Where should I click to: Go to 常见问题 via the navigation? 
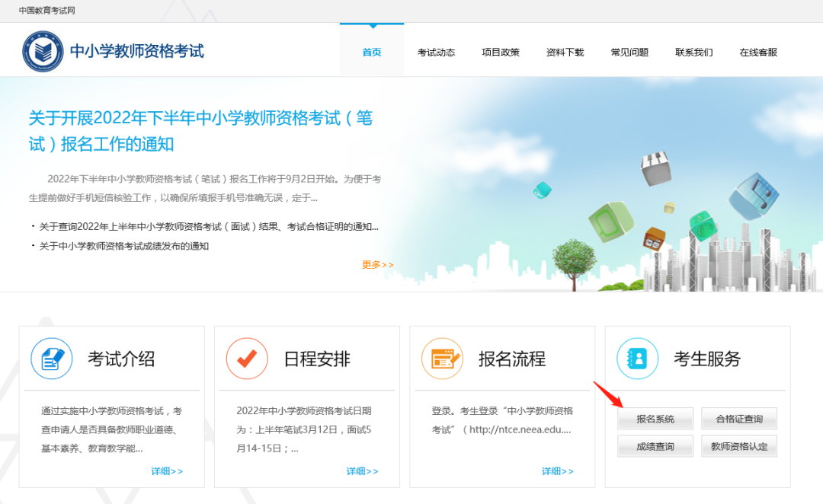(x=629, y=50)
